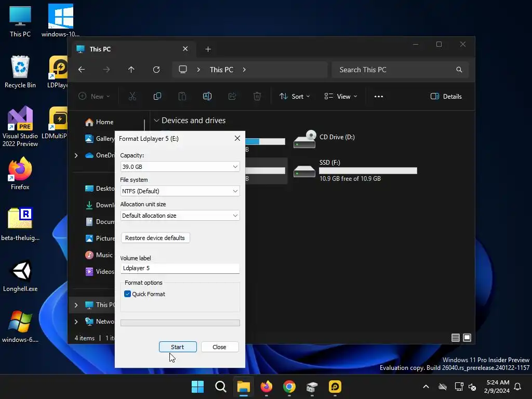Go back in File Explorer
This screenshot has height=399, width=532.
[x=82, y=70]
